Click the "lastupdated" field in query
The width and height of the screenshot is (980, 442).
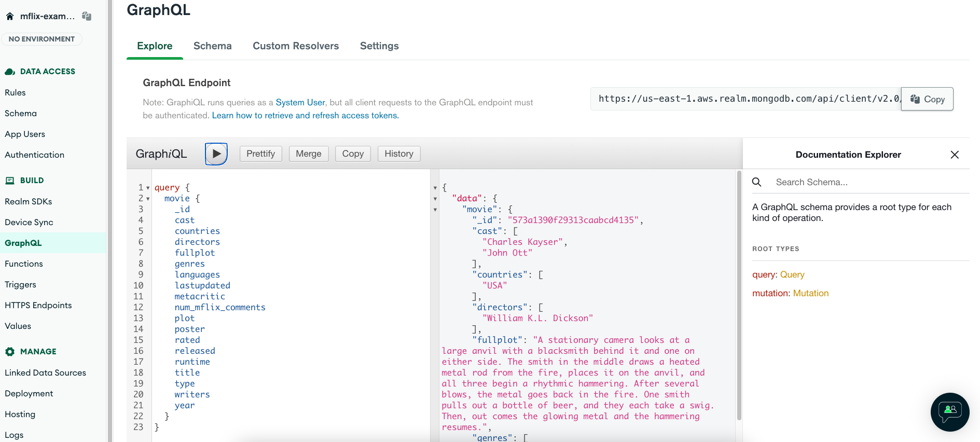[202, 285]
